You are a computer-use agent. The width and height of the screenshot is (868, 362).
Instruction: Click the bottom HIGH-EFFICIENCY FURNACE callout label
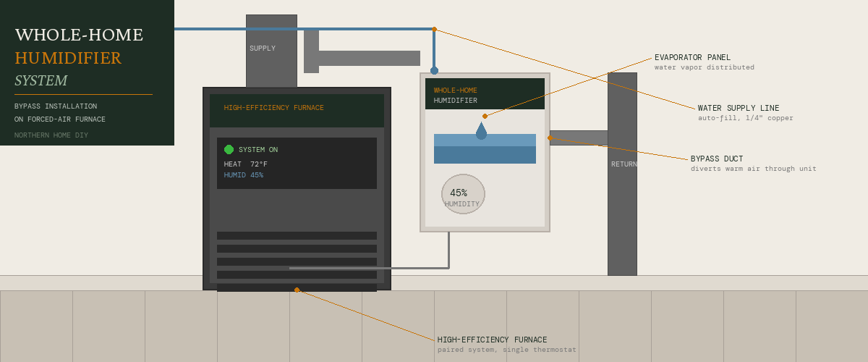pos(492,340)
